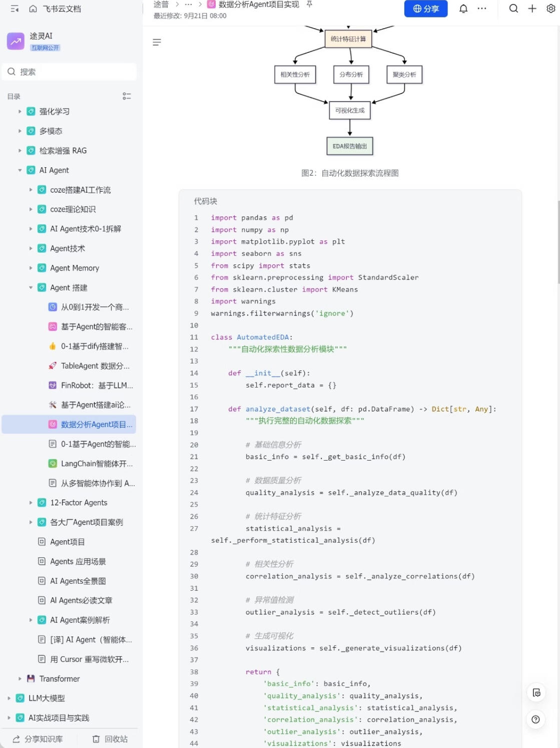Open the floating document assistant icon
This screenshot has height=748, width=560.
point(536,692)
